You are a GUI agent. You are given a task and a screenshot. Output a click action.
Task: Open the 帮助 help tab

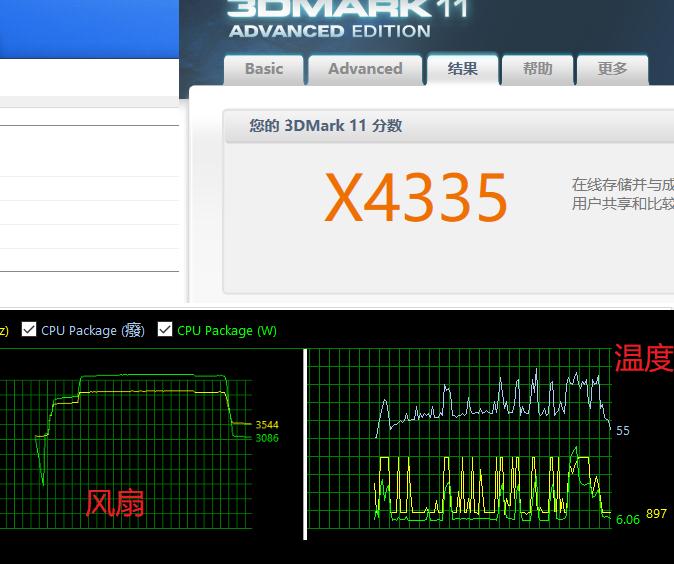537,69
